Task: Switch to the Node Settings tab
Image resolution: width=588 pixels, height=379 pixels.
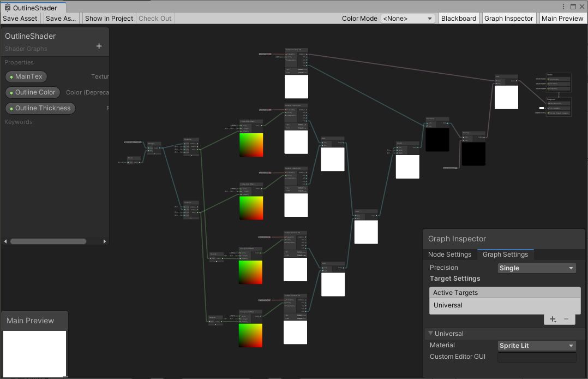Action: [x=449, y=254]
